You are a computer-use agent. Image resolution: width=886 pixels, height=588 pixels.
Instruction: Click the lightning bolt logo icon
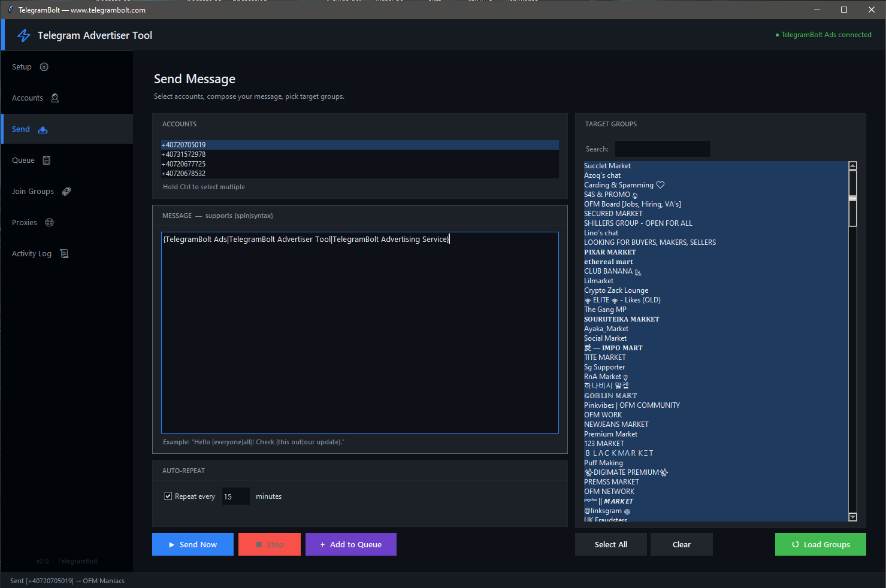pos(24,35)
